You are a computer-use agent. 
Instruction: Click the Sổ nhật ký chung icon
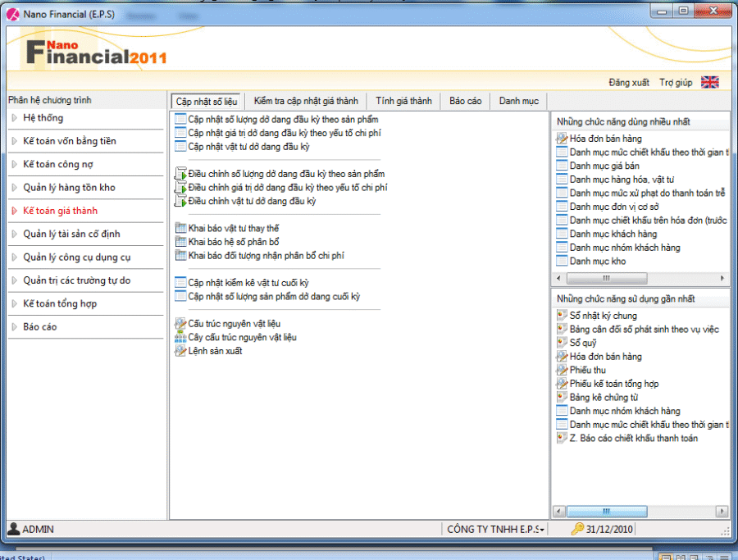tap(562, 316)
